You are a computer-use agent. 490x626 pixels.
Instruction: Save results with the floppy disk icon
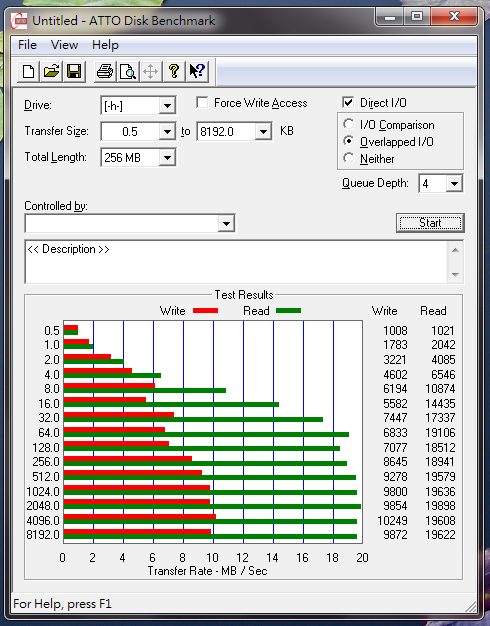tap(74, 72)
